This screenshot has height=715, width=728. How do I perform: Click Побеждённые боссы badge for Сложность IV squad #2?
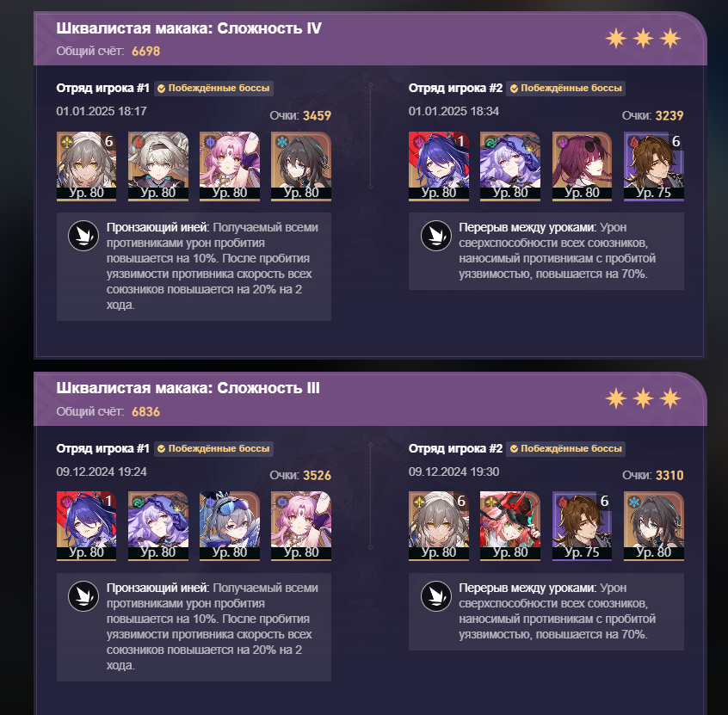tap(566, 89)
